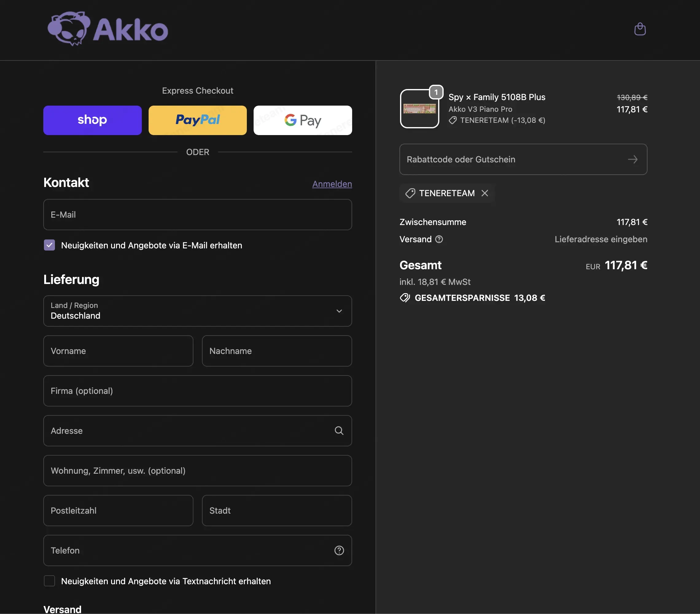Show Telefon help question mark icon
Screen dimensions: 700x614
point(339,550)
